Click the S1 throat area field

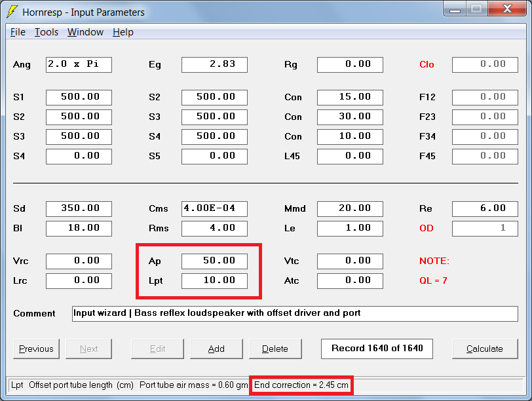coord(79,98)
